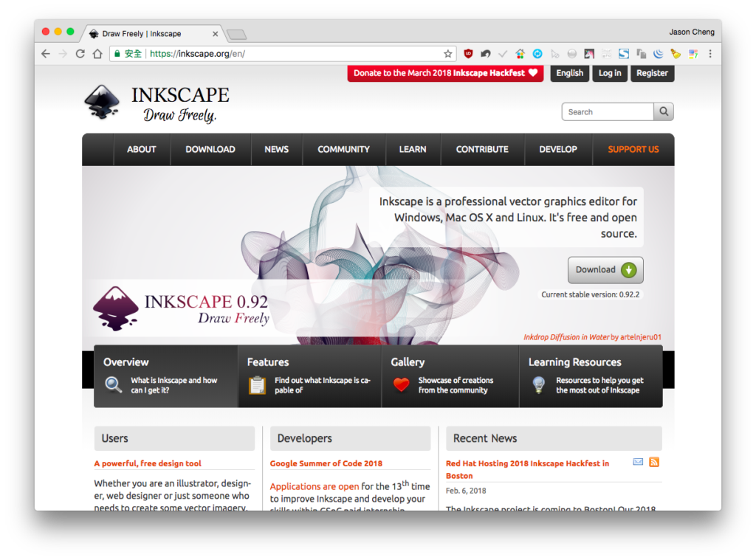Image resolution: width=756 pixels, height=560 pixels.
Task: Click 'Current stable version: 0.92.2' text
Action: coord(590,294)
